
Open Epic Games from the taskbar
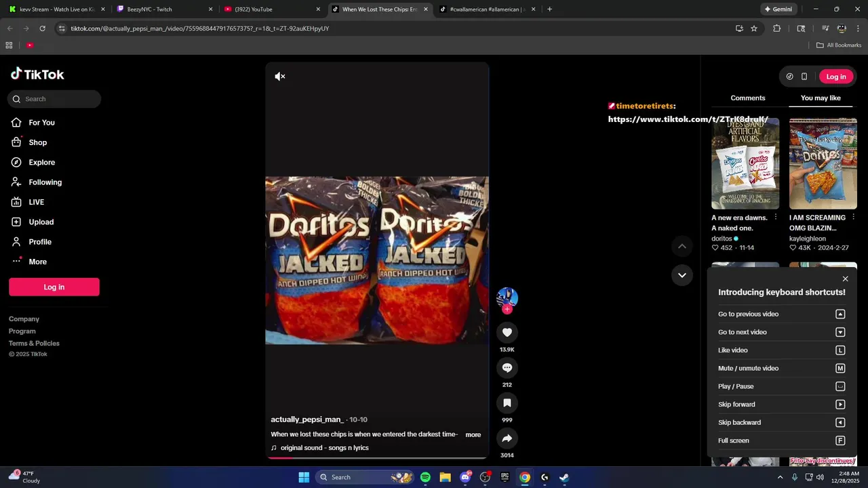click(x=505, y=477)
